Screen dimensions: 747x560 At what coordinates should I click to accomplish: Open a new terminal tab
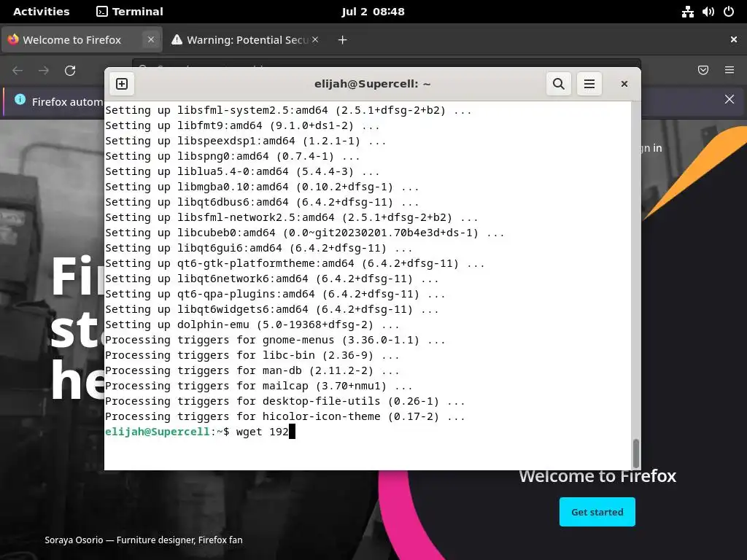122,84
